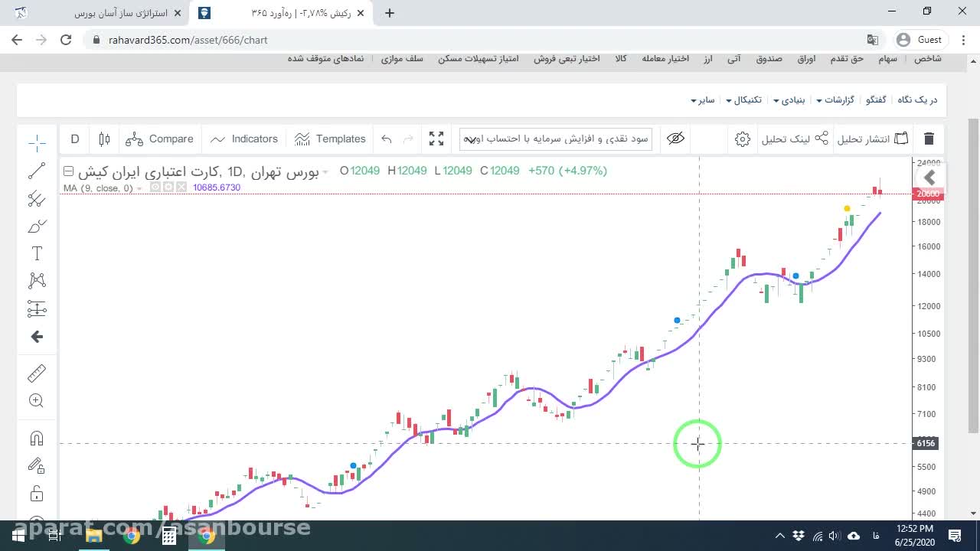This screenshot has width=980, height=551.
Task: Open the candlestick chart style selector
Action: (105, 139)
